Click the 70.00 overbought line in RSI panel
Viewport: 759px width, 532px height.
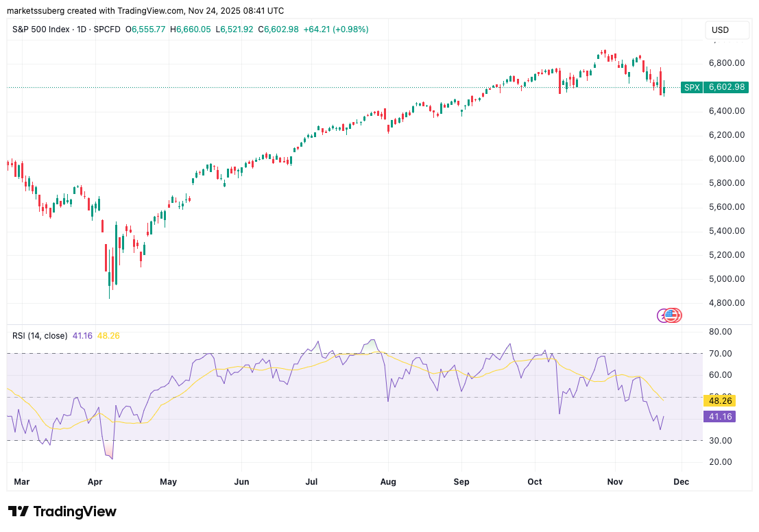click(720, 353)
